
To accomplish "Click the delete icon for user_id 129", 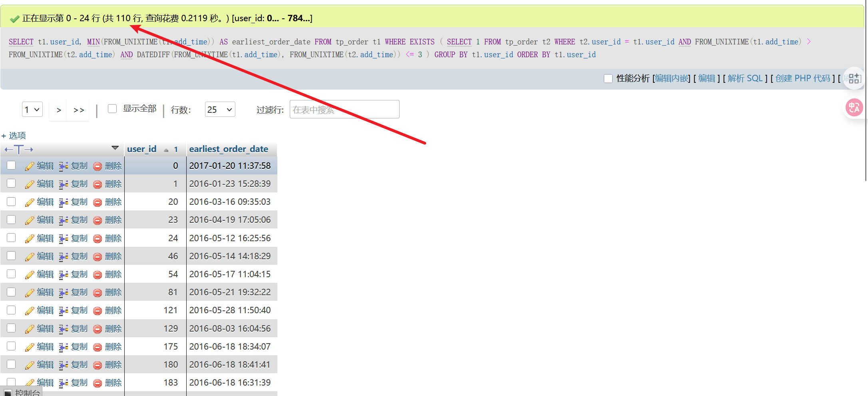I will click(98, 329).
